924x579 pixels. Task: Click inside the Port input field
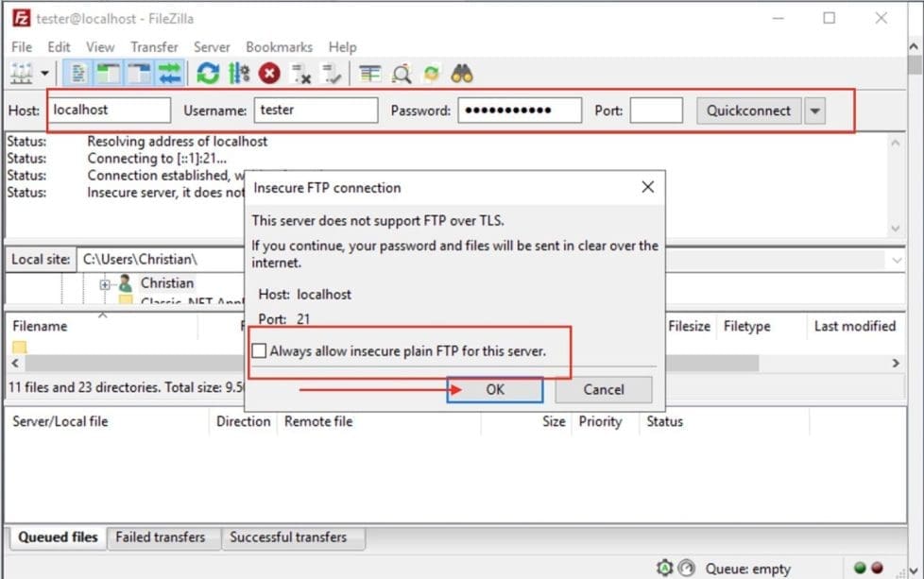[657, 111]
